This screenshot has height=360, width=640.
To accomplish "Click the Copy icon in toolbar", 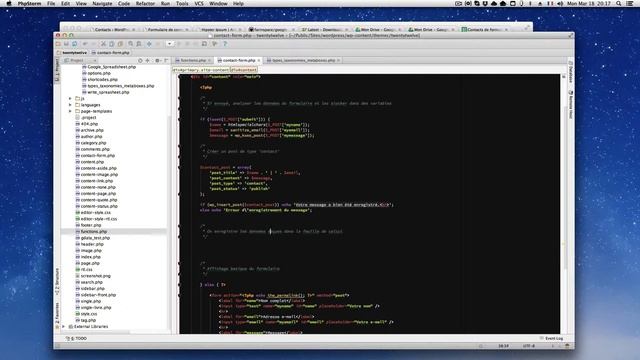I will click(x=111, y=44).
